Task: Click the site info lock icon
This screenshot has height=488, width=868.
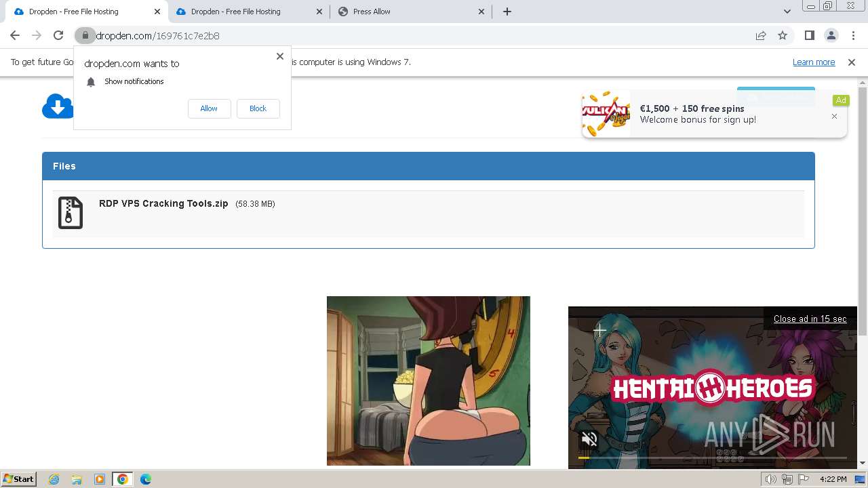Action: point(85,35)
